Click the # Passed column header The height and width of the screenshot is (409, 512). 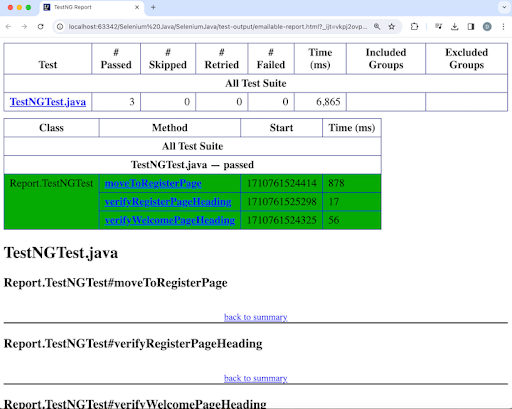pyautogui.click(x=116, y=59)
